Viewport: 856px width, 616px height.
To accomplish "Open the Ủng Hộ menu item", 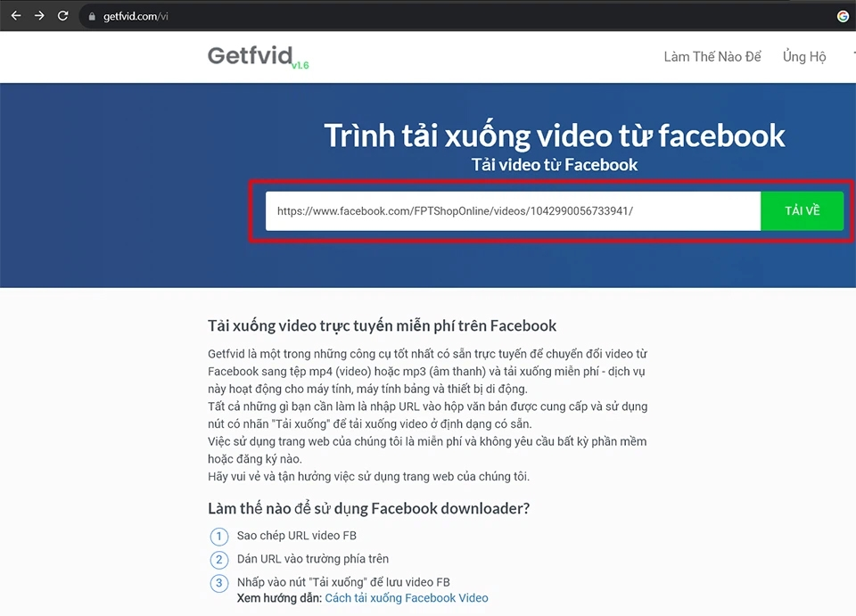I will click(x=803, y=56).
